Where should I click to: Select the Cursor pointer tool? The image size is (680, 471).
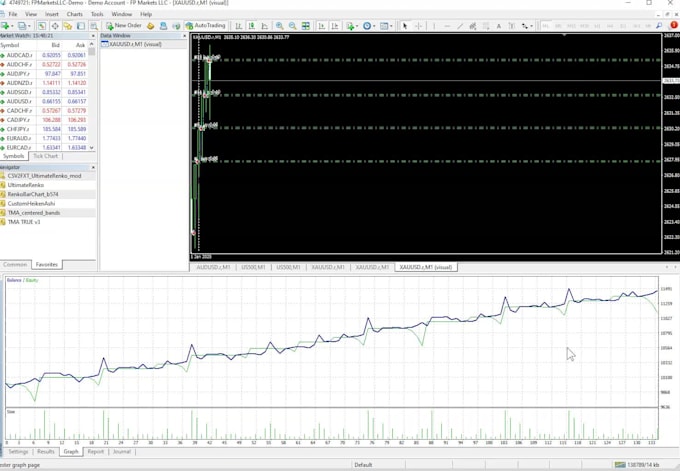coord(405,26)
